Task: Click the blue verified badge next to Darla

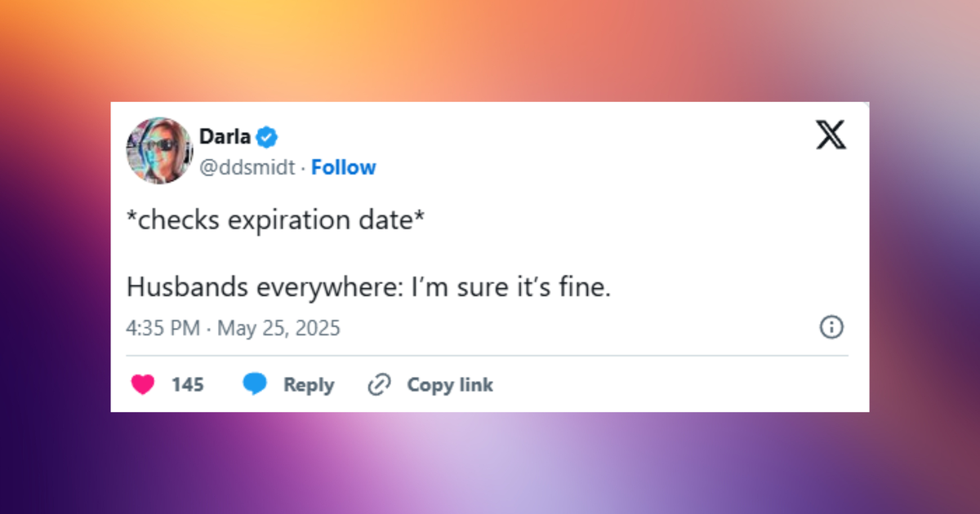Action: [268, 137]
